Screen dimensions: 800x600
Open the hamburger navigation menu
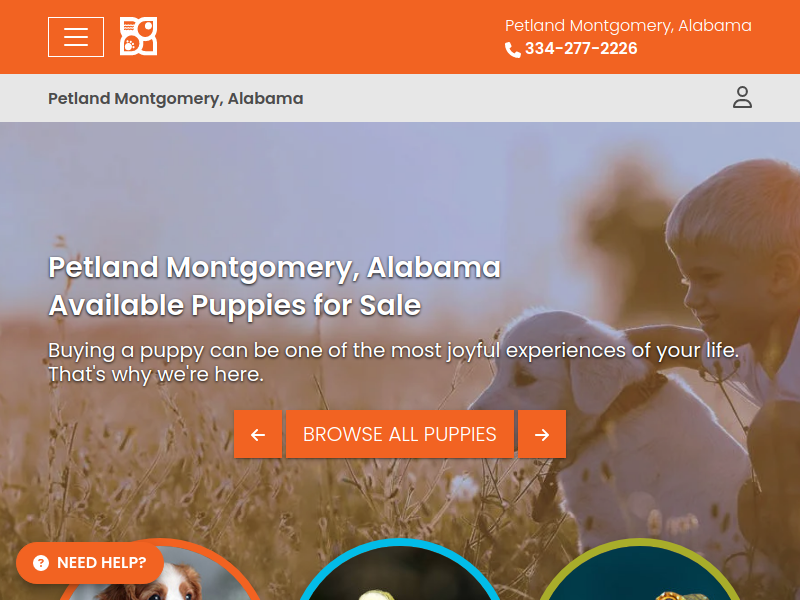(76, 37)
